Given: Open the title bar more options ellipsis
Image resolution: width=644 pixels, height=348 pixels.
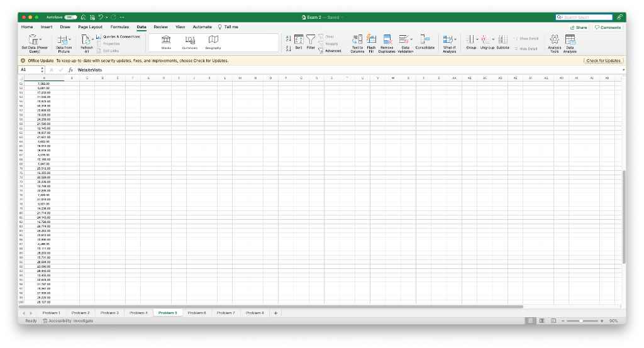Looking at the screenshot, I should 122,17.
